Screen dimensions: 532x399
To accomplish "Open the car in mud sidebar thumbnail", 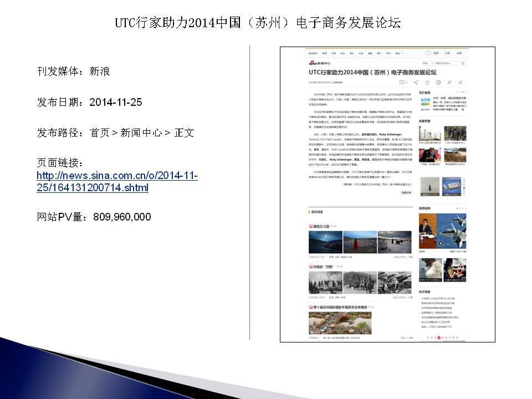I will (455, 155).
